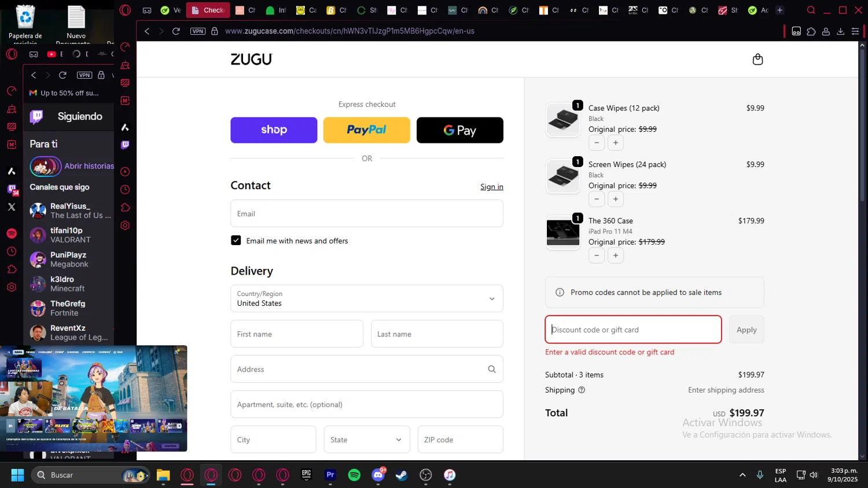The image size is (868, 488).
Task: Decrease quantity of Case Wipes (12 pack)
Action: (597, 143)
